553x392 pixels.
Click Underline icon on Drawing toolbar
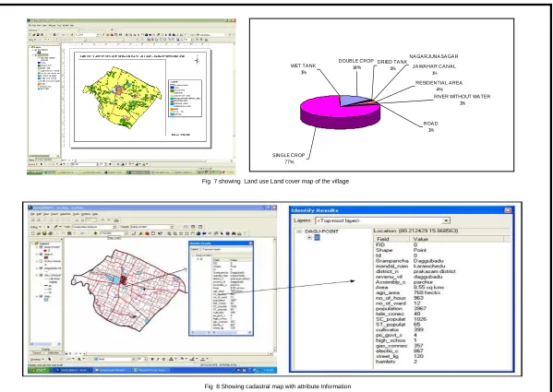163,359
